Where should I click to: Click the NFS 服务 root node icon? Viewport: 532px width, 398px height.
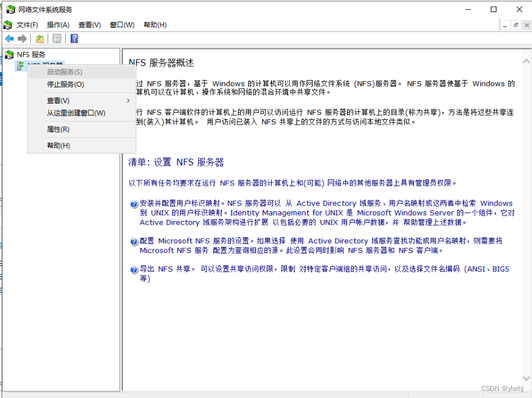pyautogui.click(x=9, y=55)
